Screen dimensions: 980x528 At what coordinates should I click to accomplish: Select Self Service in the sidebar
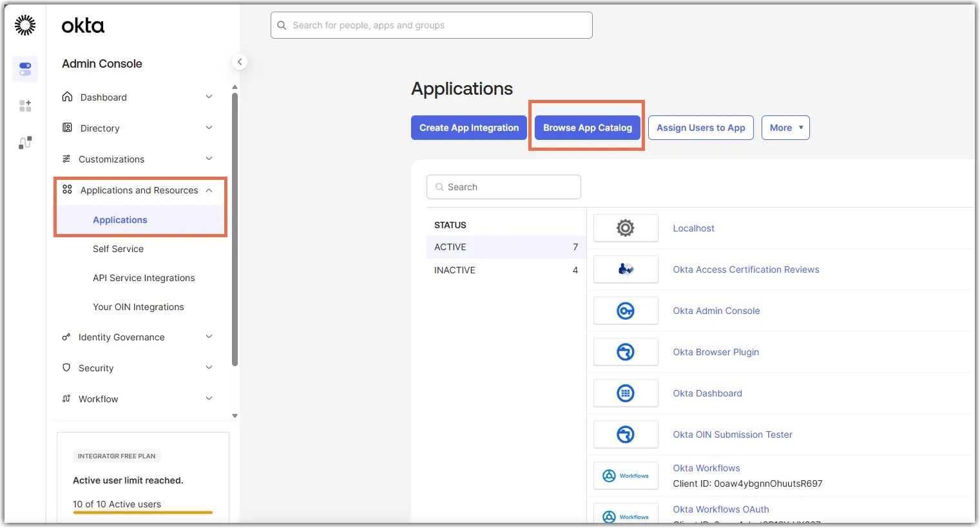[x=118, y=249]
